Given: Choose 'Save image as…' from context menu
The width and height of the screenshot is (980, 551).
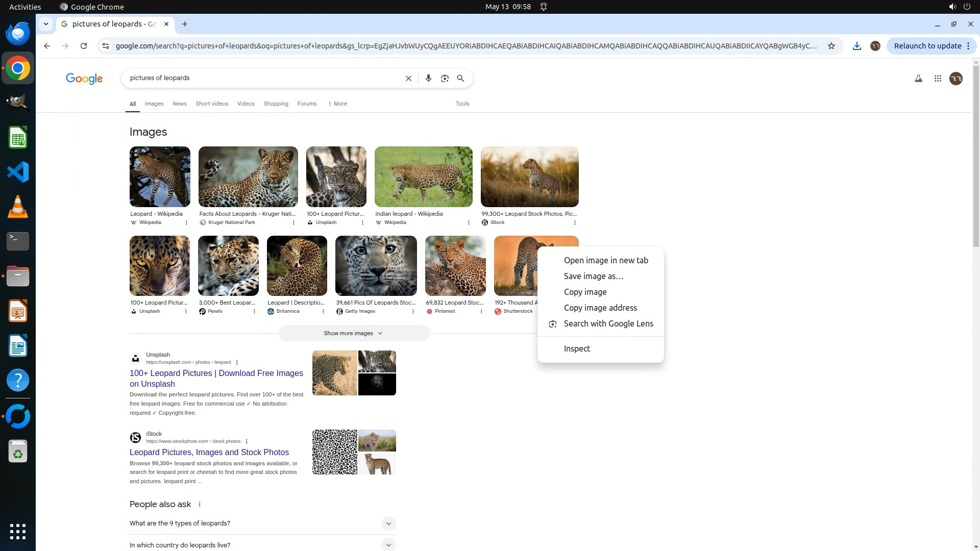Looking at the screenshot, I should (593, 276).
